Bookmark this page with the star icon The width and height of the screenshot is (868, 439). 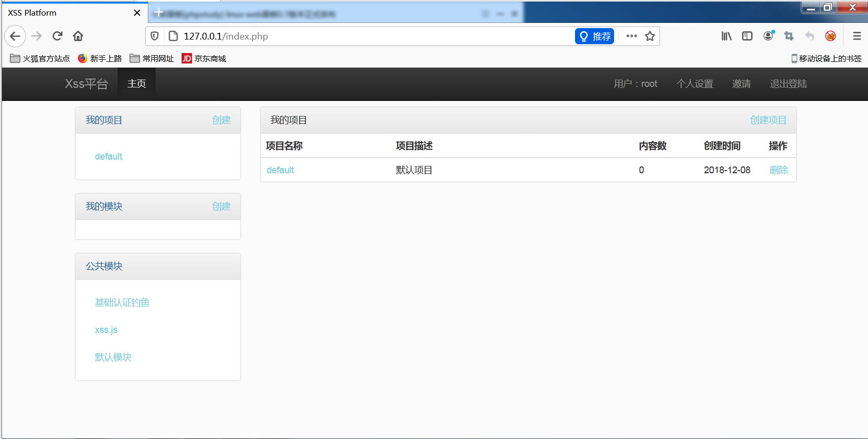pos(650,36)
